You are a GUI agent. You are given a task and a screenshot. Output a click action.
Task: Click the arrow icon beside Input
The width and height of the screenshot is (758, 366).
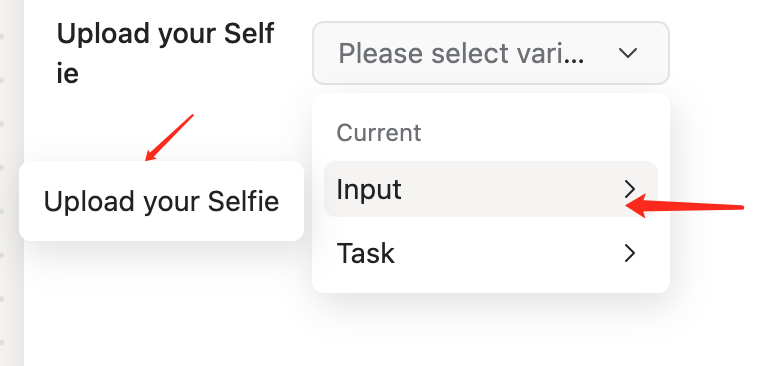point(629,189)
